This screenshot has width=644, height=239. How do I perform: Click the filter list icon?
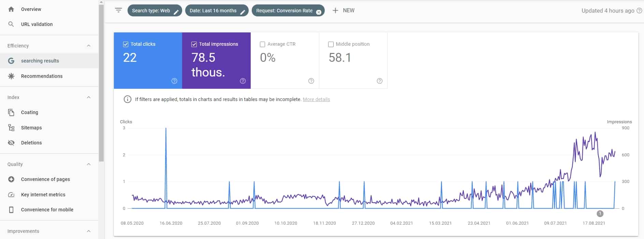pos(118,10)
